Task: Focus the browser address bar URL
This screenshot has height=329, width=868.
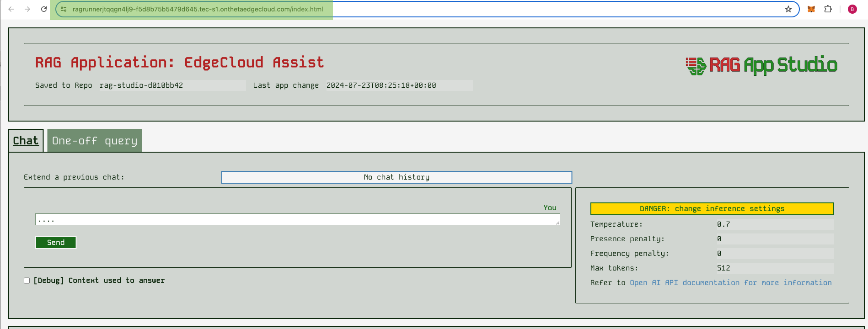Action: click(x=198, y=9)
